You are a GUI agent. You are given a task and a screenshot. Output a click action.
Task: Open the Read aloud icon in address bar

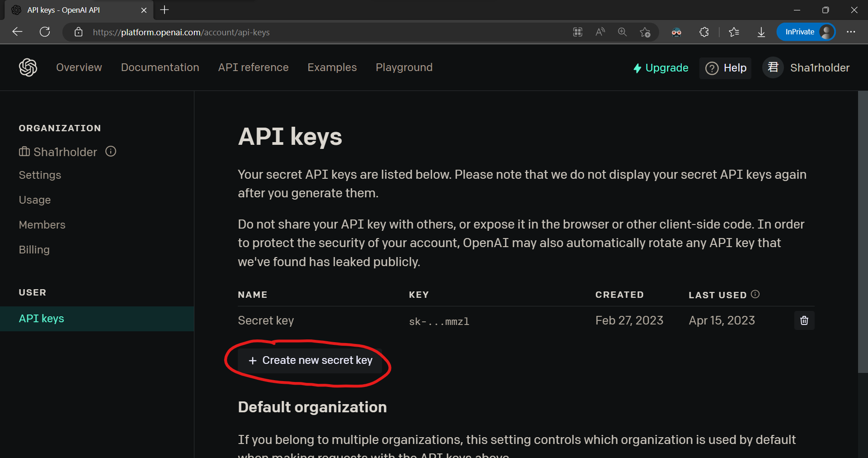click(600, 32)
